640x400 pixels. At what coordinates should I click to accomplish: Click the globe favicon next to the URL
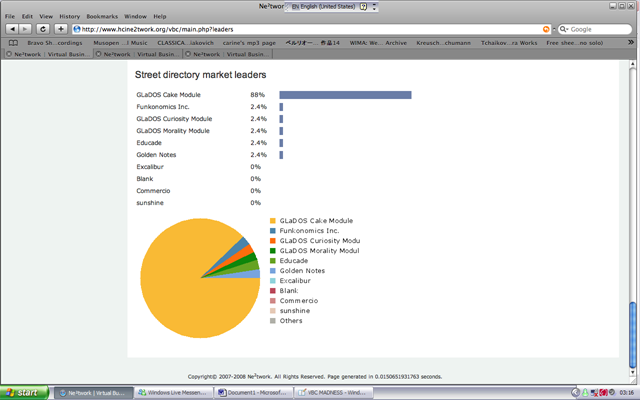[77, 29]
